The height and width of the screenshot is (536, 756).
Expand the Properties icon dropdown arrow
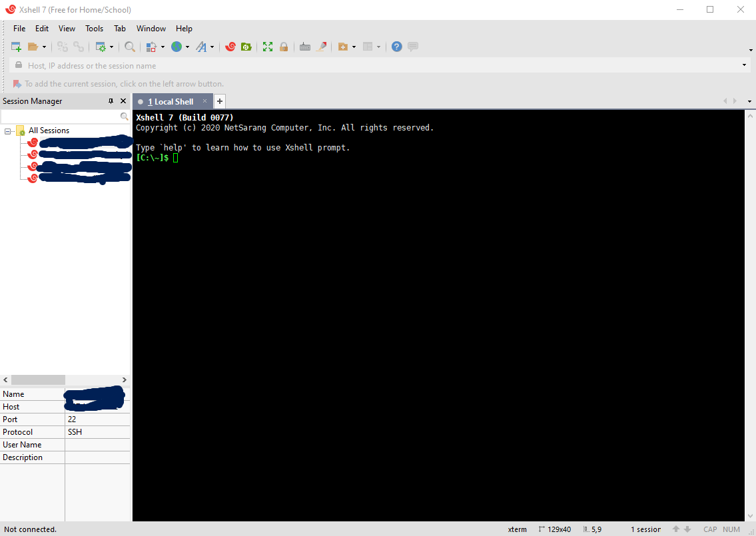[x=111, y=47]
